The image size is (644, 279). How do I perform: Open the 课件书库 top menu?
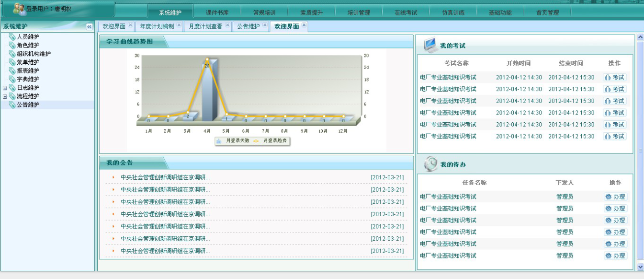coord(217,13)
